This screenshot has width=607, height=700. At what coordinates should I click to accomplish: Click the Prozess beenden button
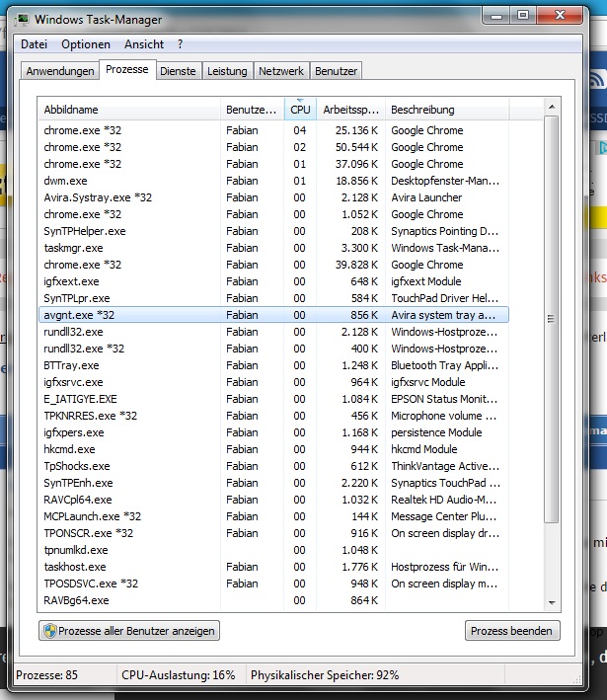512,631
